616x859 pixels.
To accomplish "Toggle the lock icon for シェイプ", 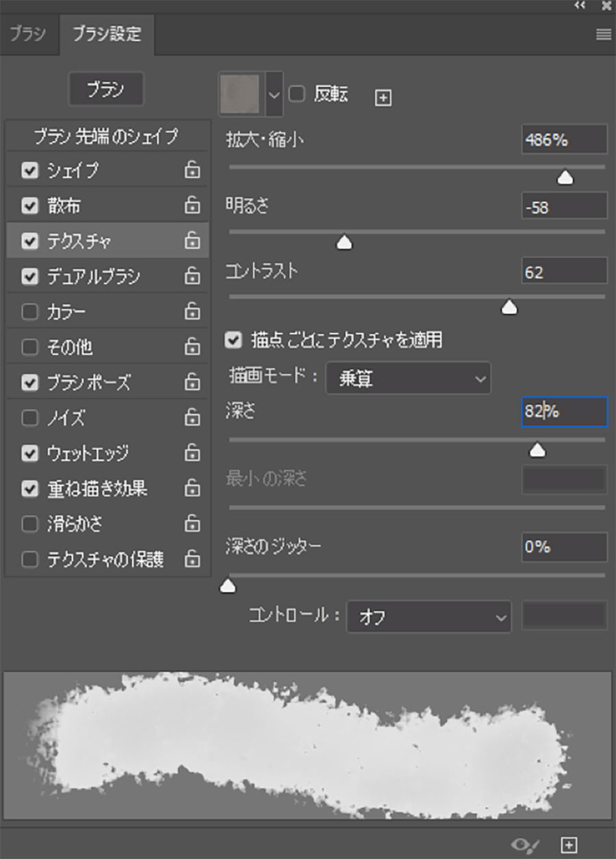I will (192, 170).
